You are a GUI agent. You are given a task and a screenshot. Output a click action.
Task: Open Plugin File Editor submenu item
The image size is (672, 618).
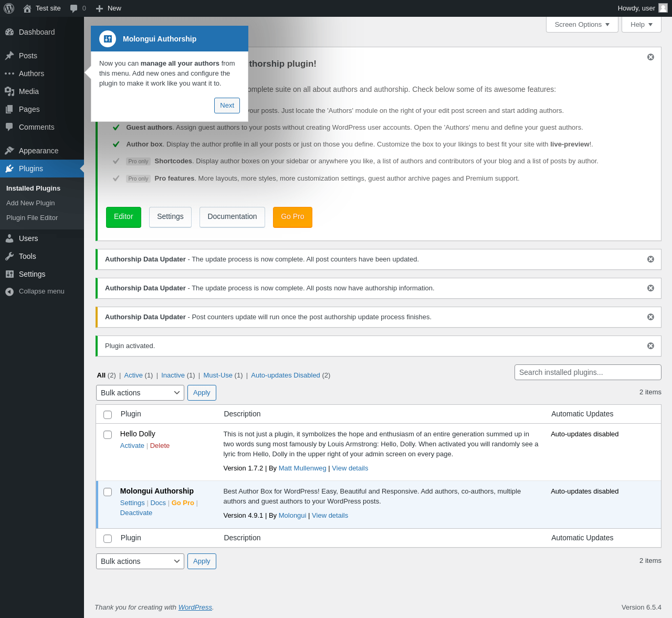coord(32,218)
